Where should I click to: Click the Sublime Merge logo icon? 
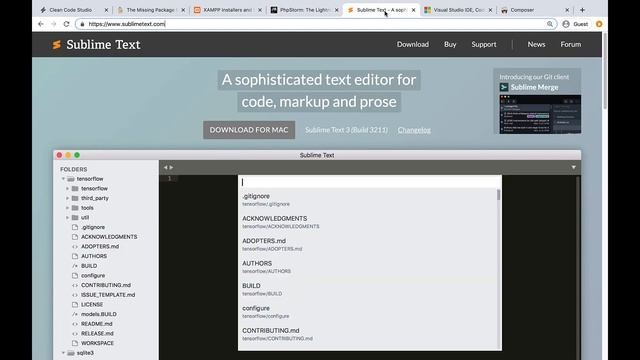point(504,87)
